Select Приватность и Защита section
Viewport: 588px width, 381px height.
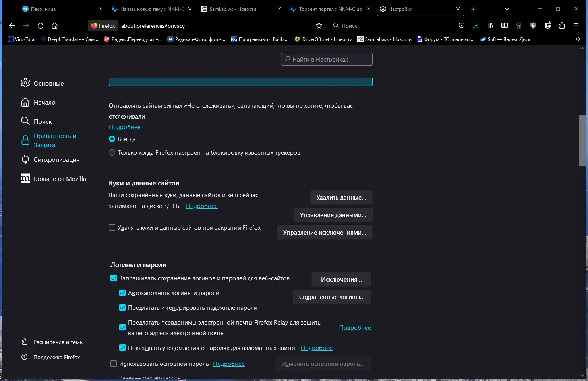coord(49,140)
